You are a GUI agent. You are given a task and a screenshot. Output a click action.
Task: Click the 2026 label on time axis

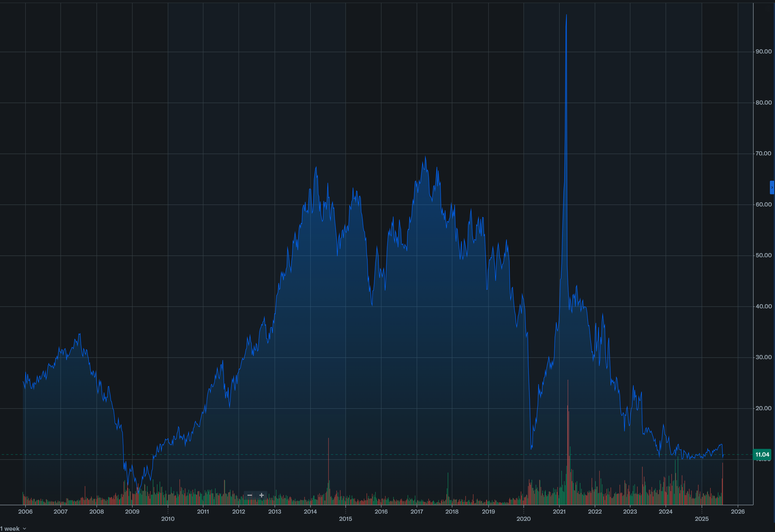click(738, 511)
